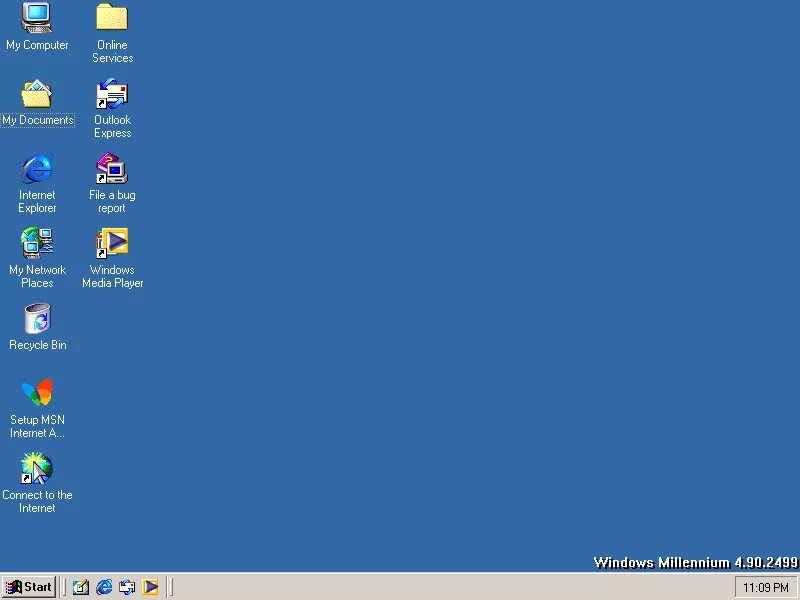Select the My Network Places icon

tap(37, 243)
